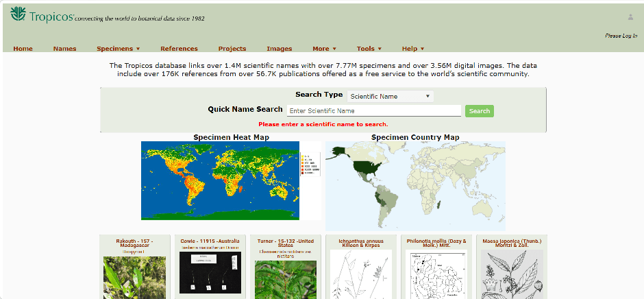Expand the Tools menu
Screen dimensions: 644x299
coord(369,49)
